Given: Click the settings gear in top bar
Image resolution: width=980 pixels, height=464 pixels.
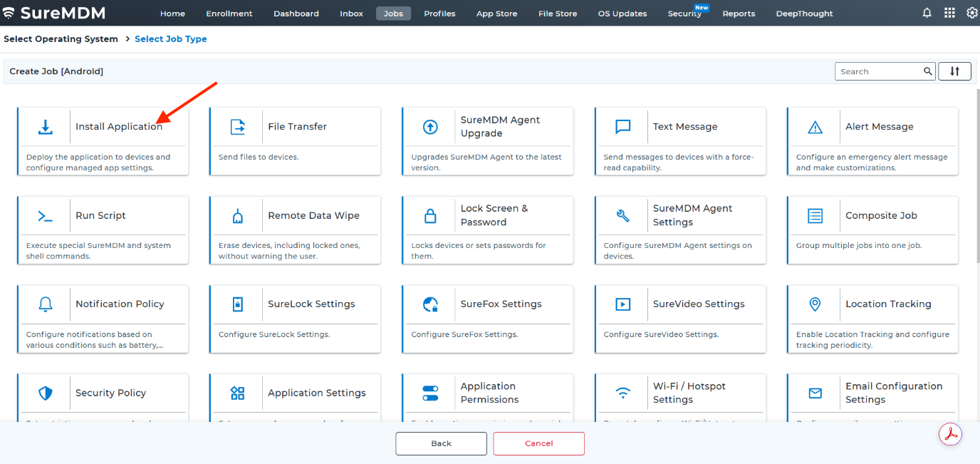Looking at the screenshot, I should point(971,13).
